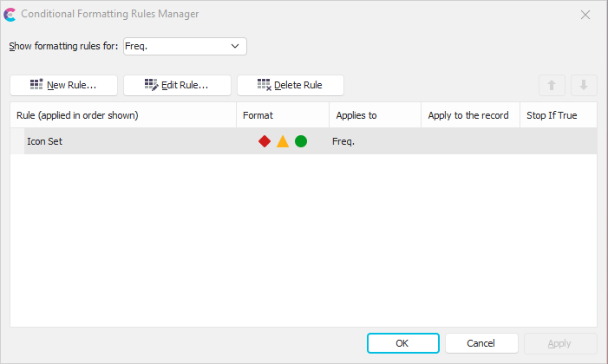Dismiss the dialog with Cancel
This screenshot has width=608, height=364.
tap(481, 343)
